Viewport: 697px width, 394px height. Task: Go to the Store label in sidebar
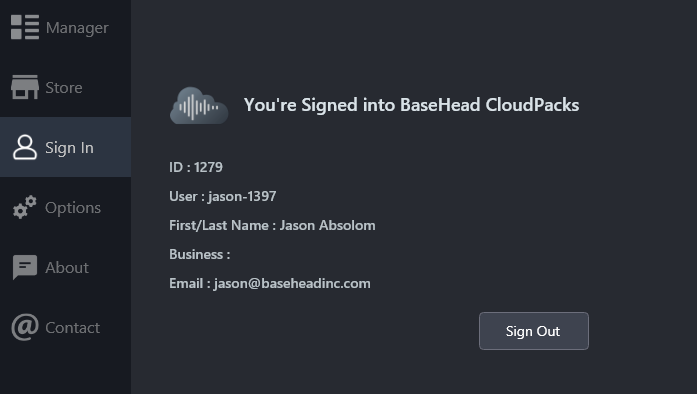coord(64,88)
